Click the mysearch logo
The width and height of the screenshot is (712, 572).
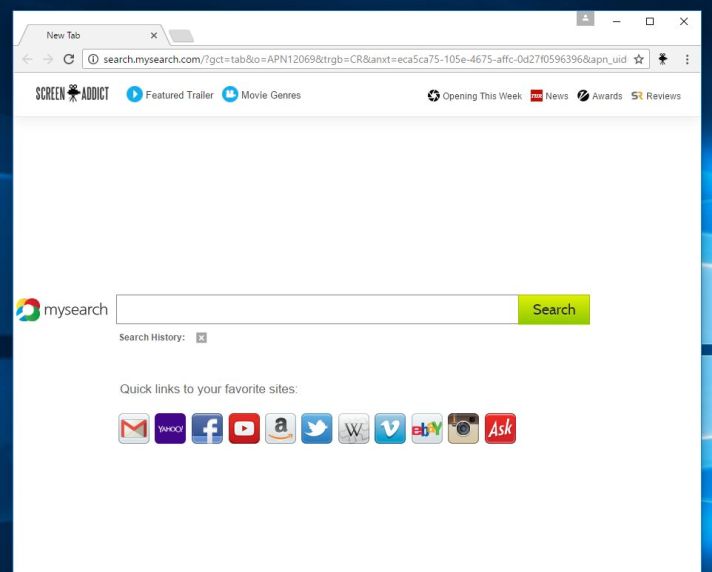point(62,310)
